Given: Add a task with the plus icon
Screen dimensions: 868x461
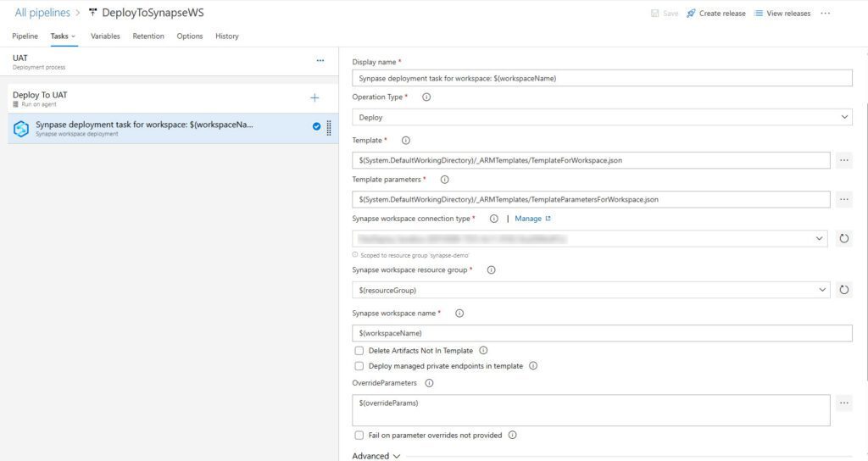Looking at the screenshot, I should 314,98.
